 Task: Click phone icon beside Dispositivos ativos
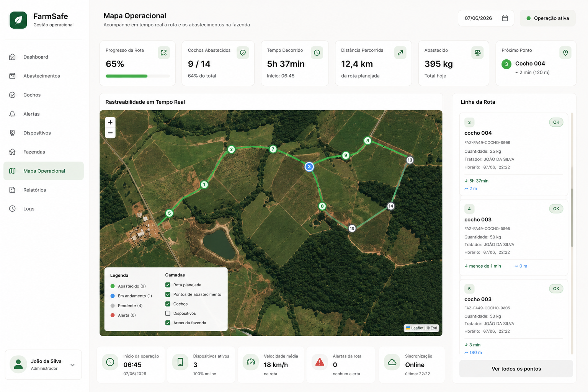click(180, 362)
